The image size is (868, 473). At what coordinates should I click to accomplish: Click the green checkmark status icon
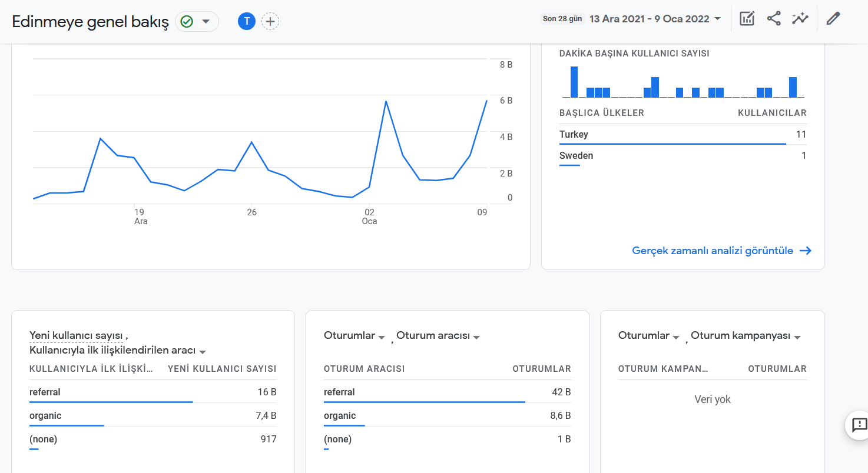pyautogui.click(x=187, y=22)
